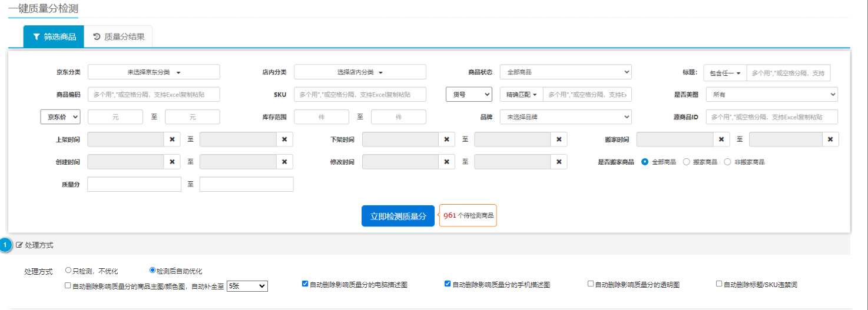Select the 搬家商品 radio button
Image resolution: width=868 pixels, height=310 pixels.
pyautogui.click(x=686, y=162)
